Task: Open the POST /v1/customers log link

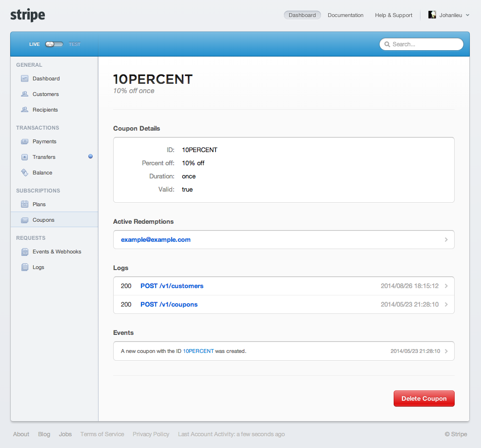Action: coord(172,286)
